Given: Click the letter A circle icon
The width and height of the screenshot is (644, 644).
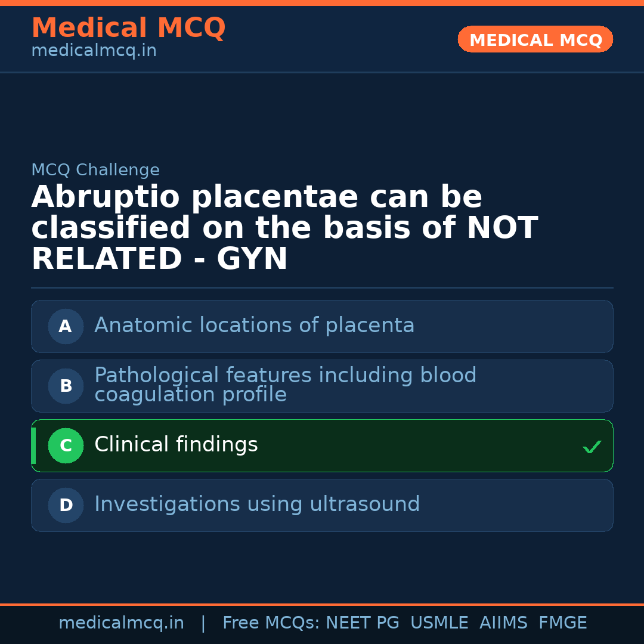Looking at the screenshot, I should 66,326.
